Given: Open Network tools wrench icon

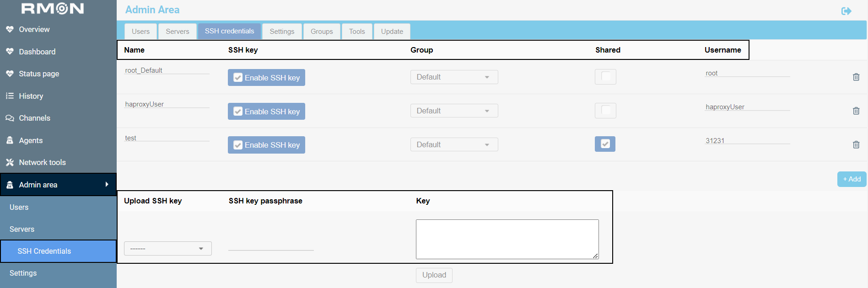Looking at the screenshot, I should 10,162.
